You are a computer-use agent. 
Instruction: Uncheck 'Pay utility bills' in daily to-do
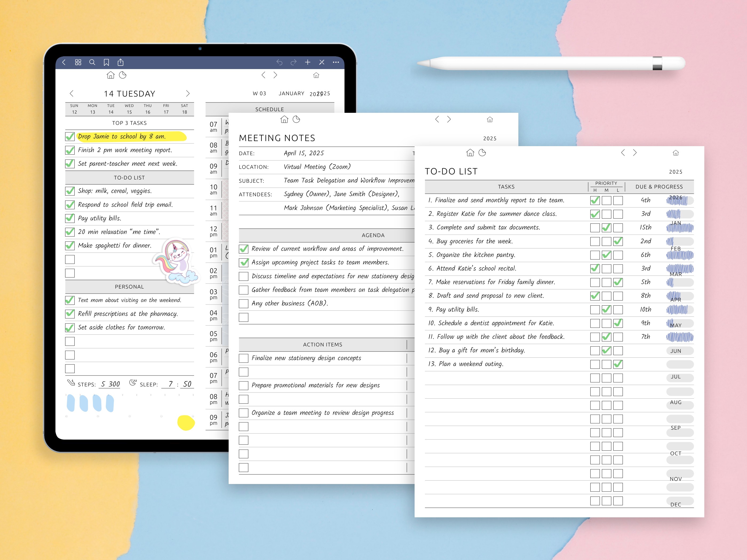70,218
